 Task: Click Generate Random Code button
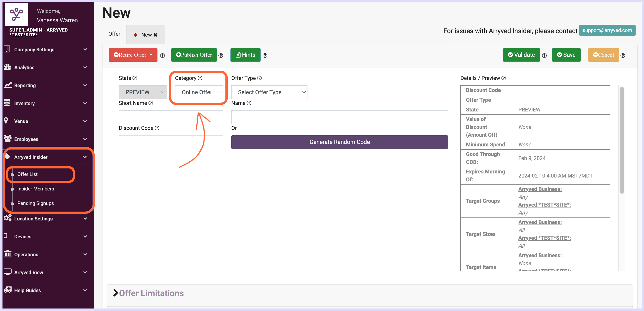[339, 142]
